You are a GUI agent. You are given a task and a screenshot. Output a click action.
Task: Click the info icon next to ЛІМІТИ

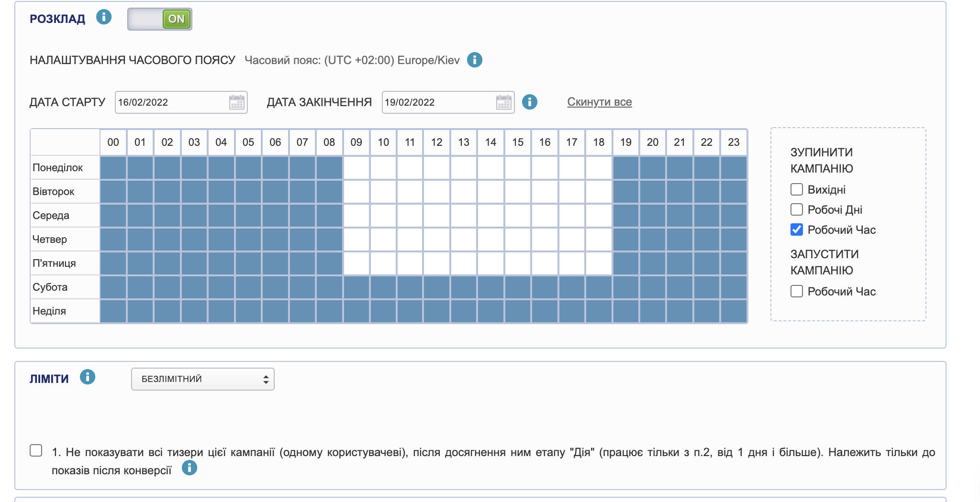pos(87,377)
